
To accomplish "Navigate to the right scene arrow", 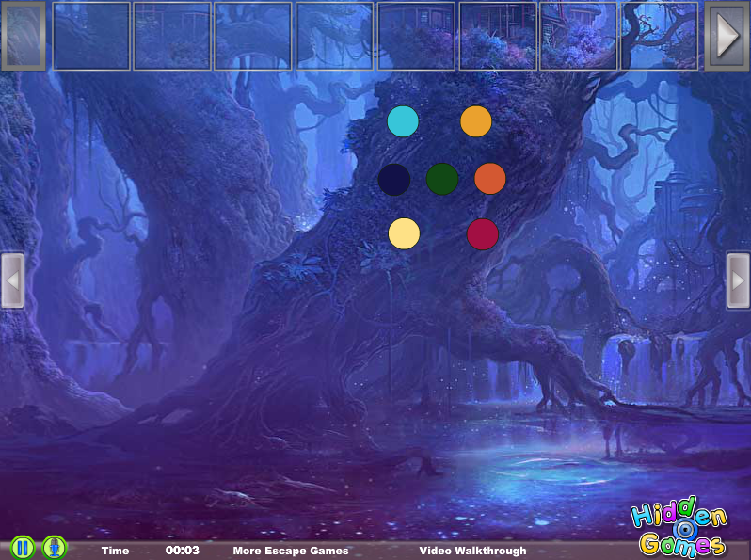I will click(738, 280).
